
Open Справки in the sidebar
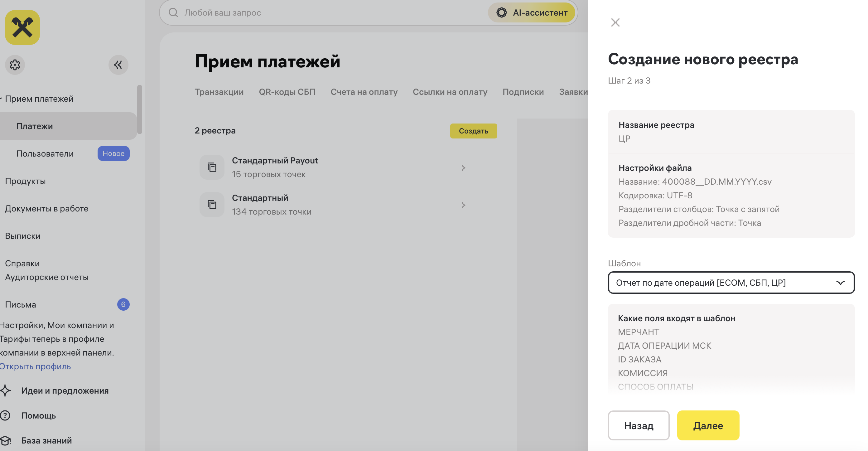(22, 263)
